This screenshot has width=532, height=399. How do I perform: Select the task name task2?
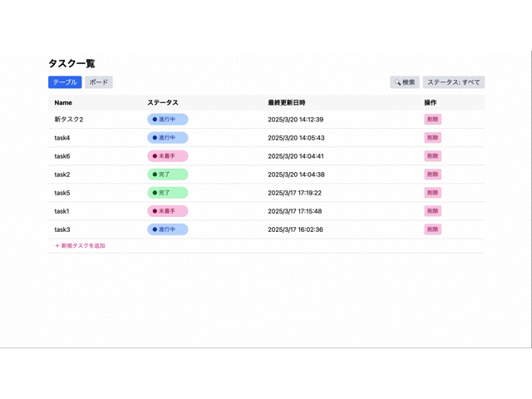pyautogui.click(x=62, y=175)
